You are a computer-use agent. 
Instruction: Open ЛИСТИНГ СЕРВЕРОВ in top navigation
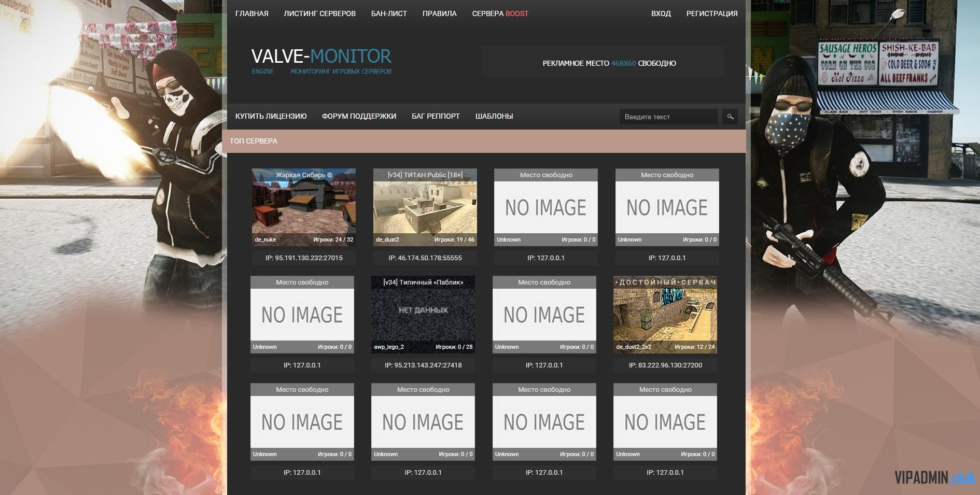pyautogui.click(x=319, y=13)
